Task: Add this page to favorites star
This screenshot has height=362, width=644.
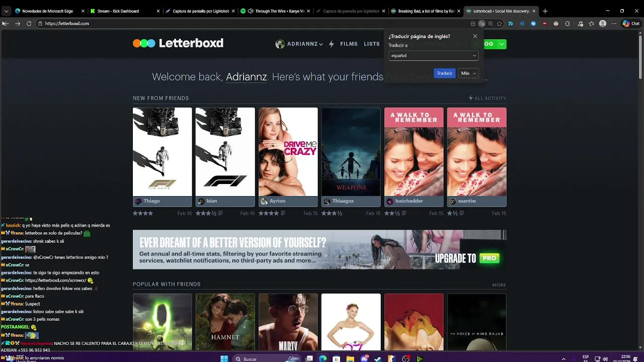Action: point(500,24)
